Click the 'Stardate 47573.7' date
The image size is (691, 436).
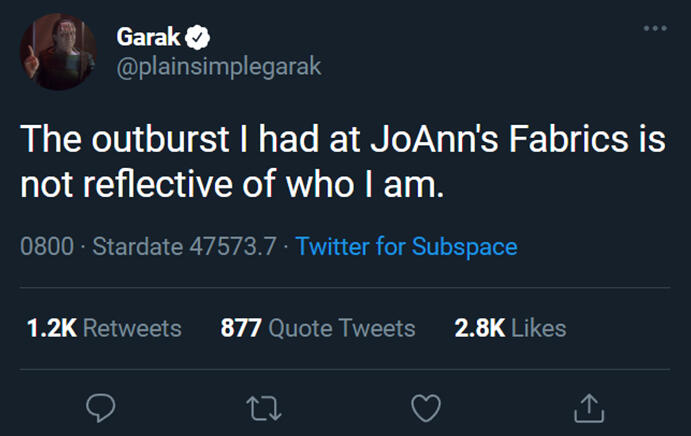coord(183,246)
